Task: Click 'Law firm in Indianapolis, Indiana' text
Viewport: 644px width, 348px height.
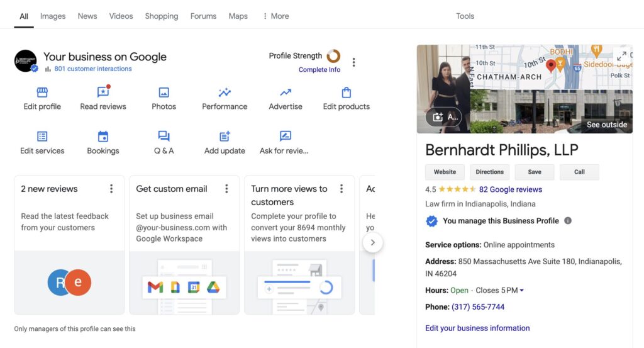Action: tap(480, 204)
